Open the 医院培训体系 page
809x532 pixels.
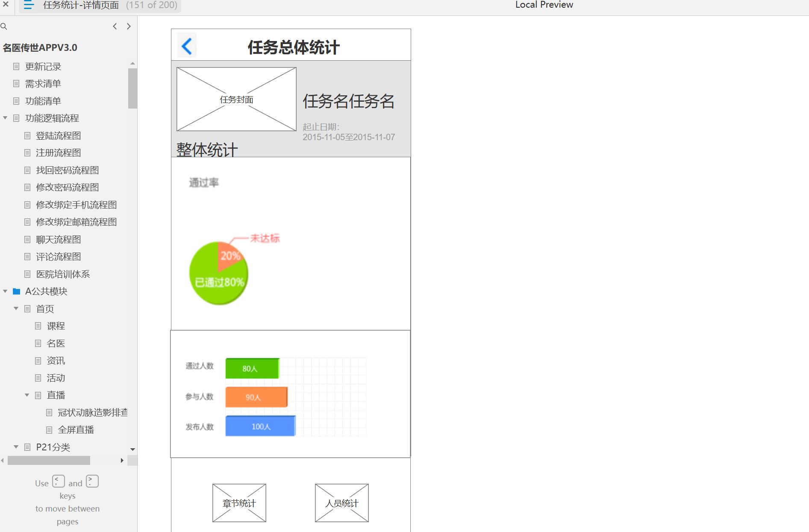click(x=63, y=274)
